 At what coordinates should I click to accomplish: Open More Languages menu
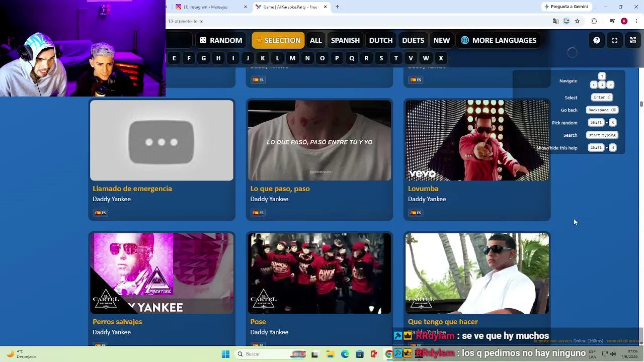pos(499,40)
